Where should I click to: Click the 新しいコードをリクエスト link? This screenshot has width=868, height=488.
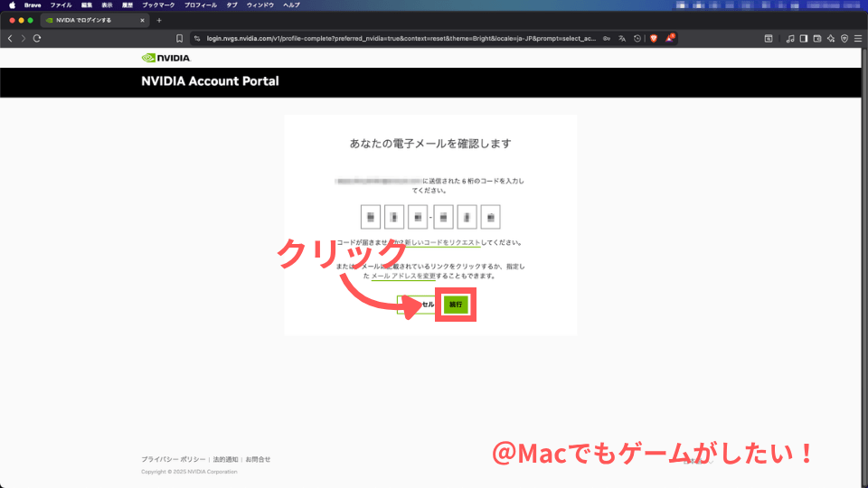click(443, 243)
